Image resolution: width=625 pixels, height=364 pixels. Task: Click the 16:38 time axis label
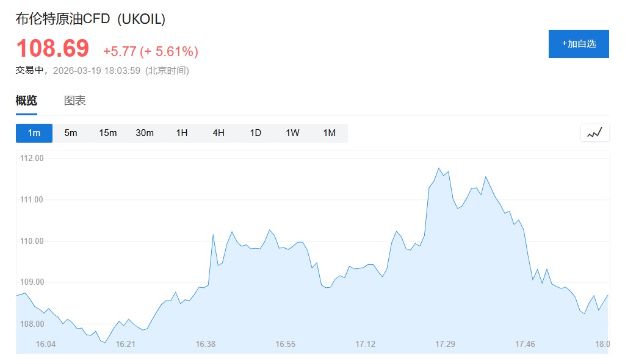click(206, 344)
